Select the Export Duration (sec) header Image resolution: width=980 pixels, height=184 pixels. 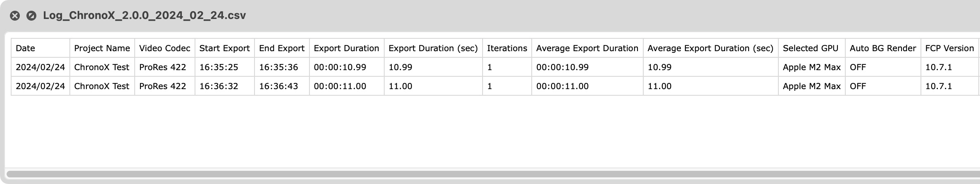[433, 48]
